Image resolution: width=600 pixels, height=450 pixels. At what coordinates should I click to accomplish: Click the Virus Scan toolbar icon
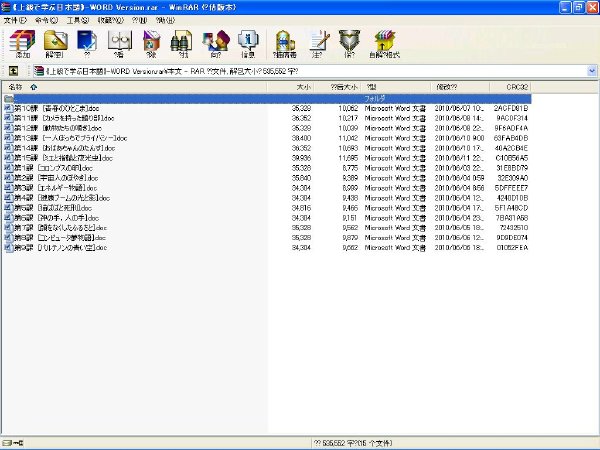click(285, 41)
